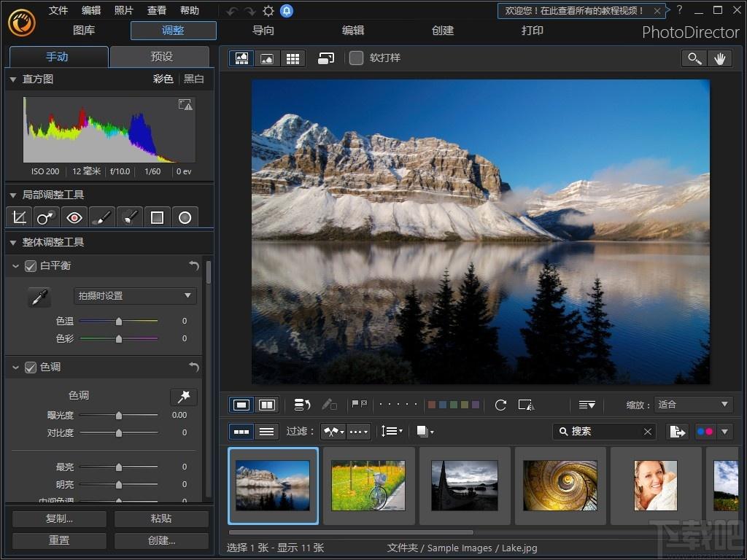Image resolution: width=747 pixels, height=560 pixels.
Task: Uncheck the 色调 checkbox
Action: pyautogui.click(x=31, y=367)
